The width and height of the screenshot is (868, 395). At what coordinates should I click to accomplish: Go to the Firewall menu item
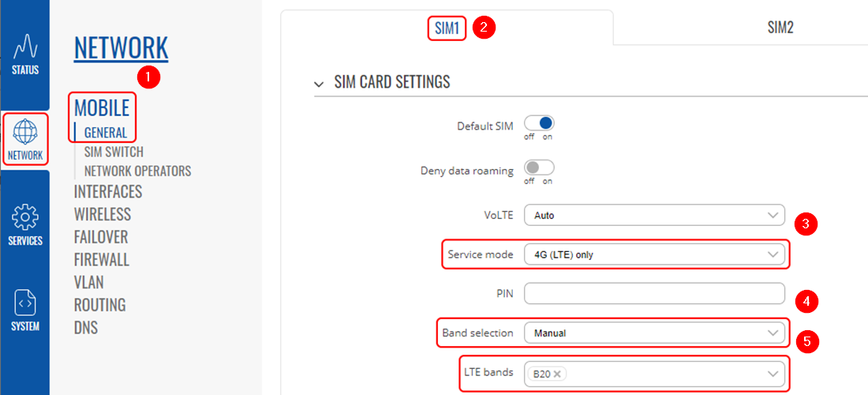coord(101,260)
